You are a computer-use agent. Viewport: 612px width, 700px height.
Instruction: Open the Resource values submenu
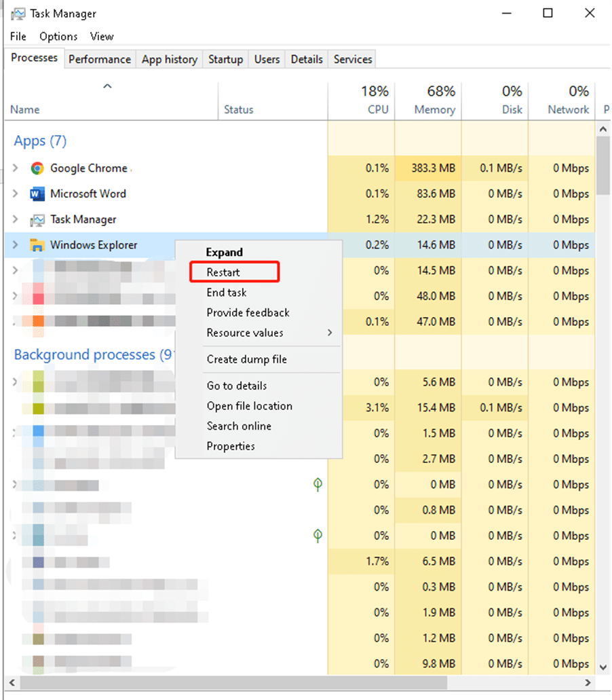(x=246, y=333)
